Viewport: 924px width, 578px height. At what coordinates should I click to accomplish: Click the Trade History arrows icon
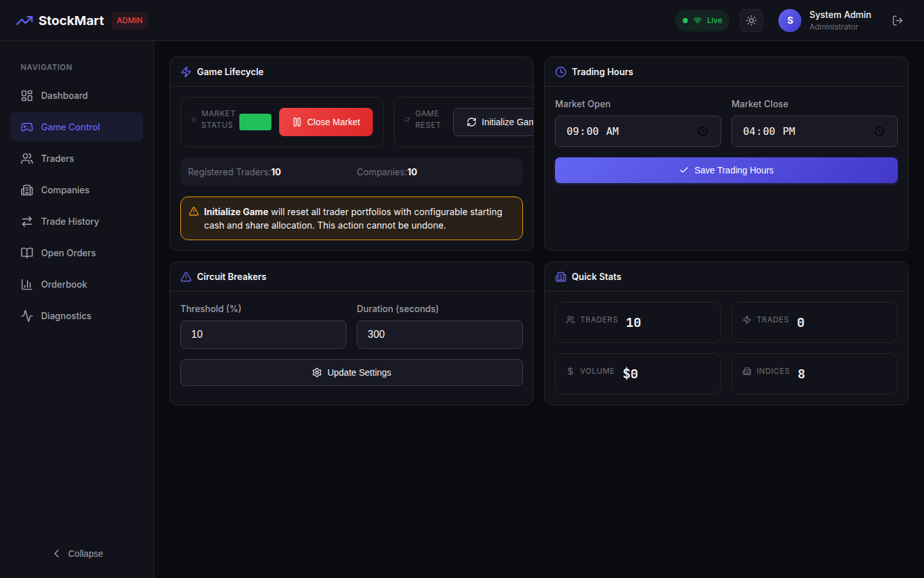point(27,222)
